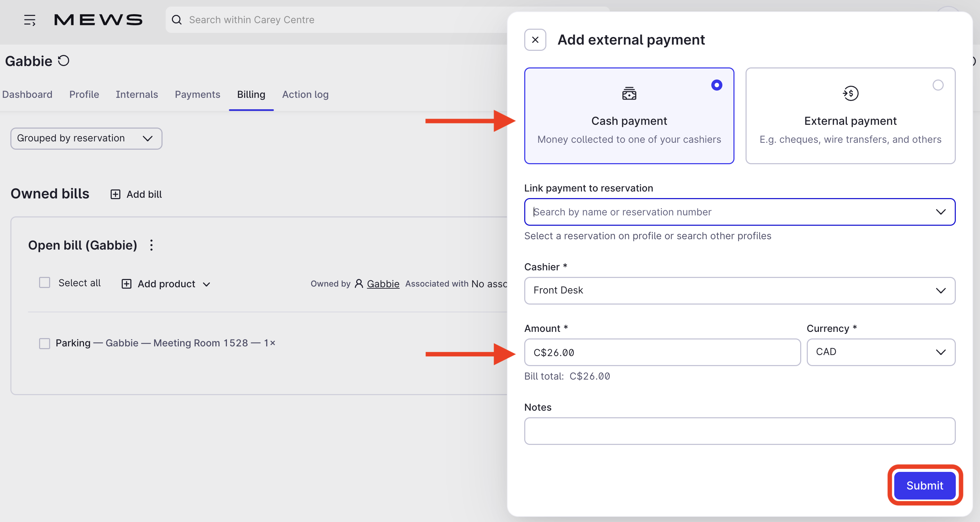The image size is (980, 522).
Task: Click the refresh icon next to Gabbie
Action: click(x=64, y=61)
